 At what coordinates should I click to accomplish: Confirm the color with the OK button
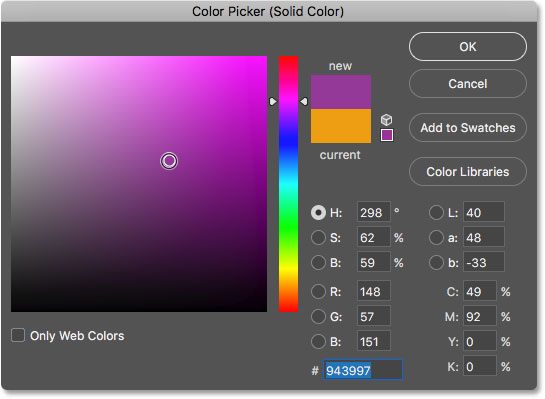pyautogui.click(x=468, y=47)
